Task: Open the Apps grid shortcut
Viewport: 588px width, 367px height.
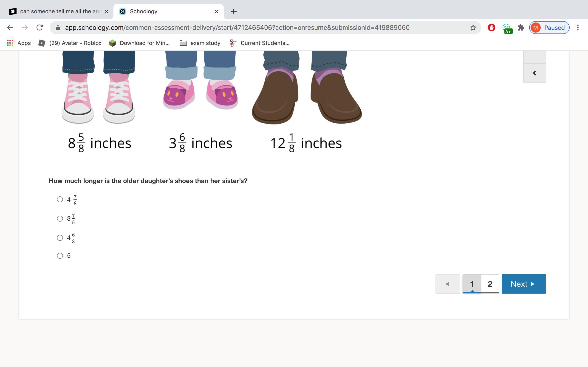Action: 19,43
